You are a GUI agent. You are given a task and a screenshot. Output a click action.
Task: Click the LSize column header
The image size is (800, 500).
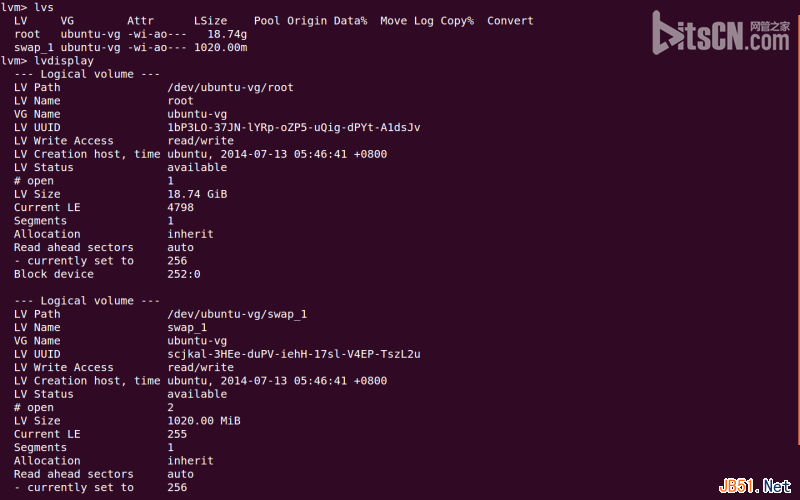coord(210,21)
